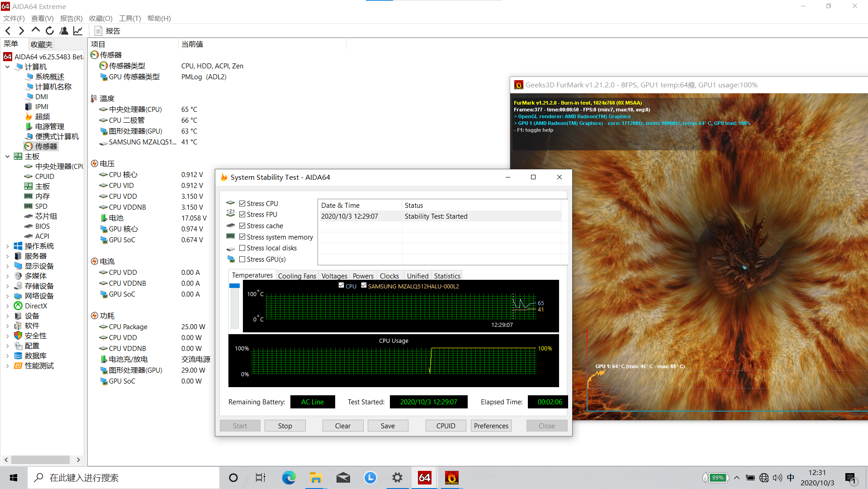The image size is (868, 489).
Task: Click the Refresh icon in AIDA64 toolbar
Action: click(x=50, y=31)
